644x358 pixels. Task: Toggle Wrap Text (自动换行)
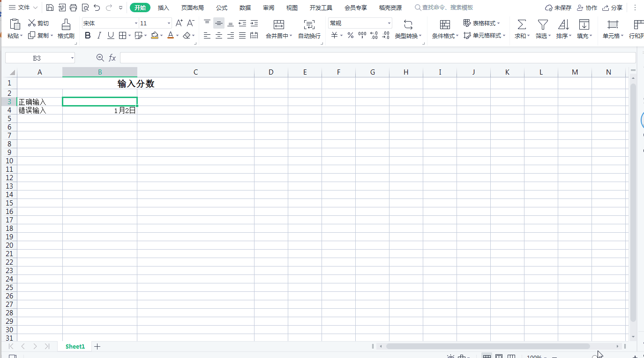coord(309,29)
